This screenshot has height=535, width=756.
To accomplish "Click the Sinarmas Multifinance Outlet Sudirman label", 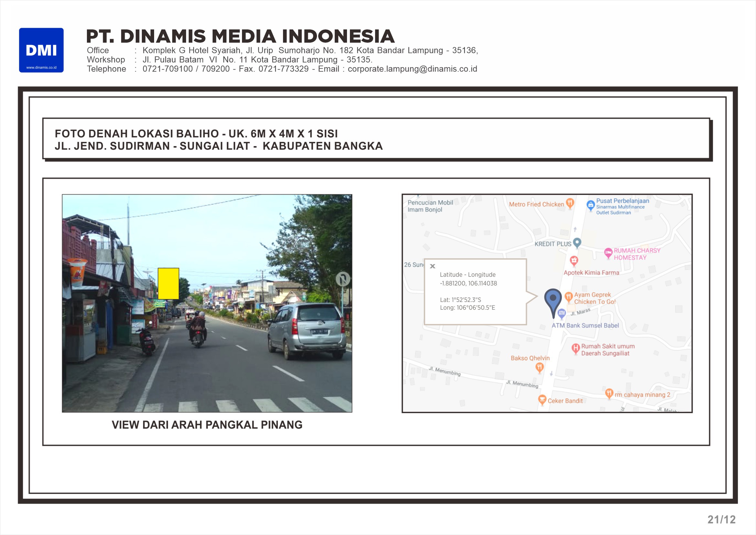I will [620, 210].
